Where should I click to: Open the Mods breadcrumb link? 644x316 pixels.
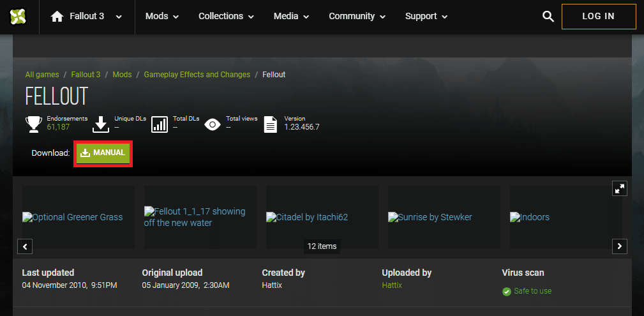coord(122,75)
